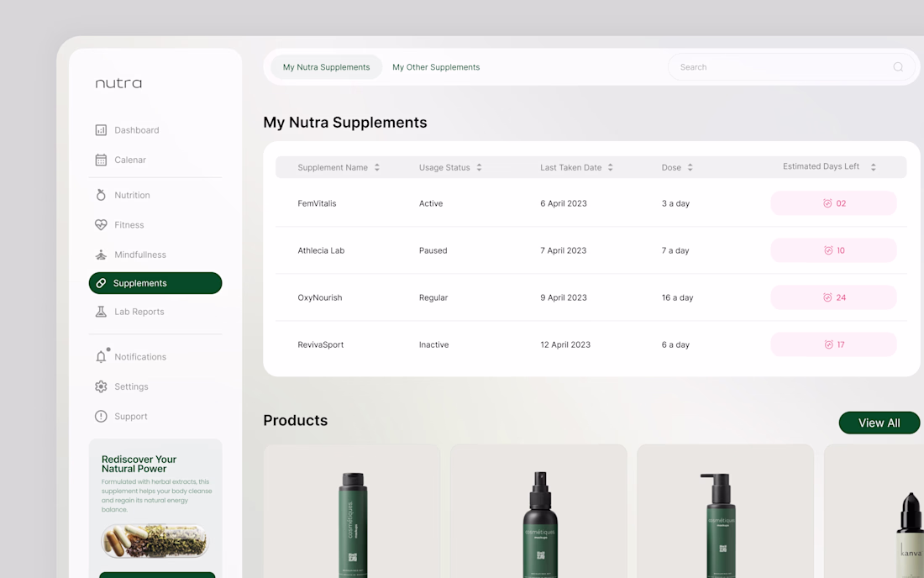Click the search magnifier icon
Image resolution: width=924 pixels, height=578 pixels.
(x=897, y=67)
